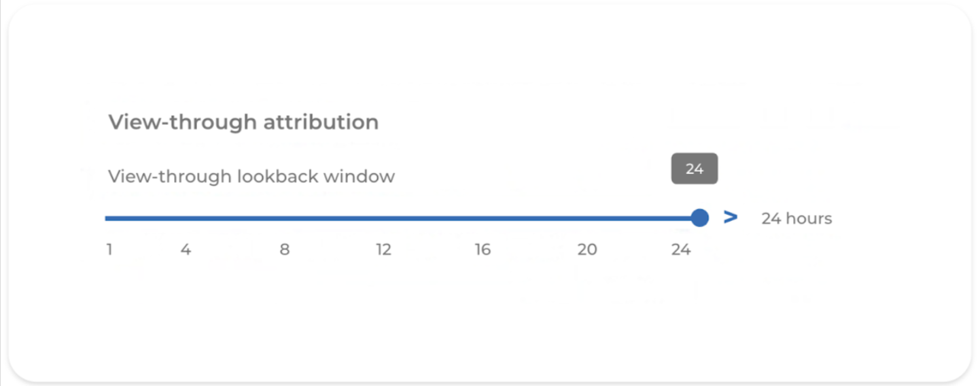The image size is (980, 386).
Task: Click slider track above the 20 mark
Action: tap(587, 218)
